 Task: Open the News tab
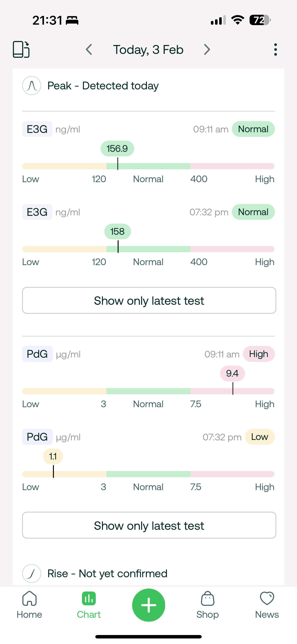[267, 605]
